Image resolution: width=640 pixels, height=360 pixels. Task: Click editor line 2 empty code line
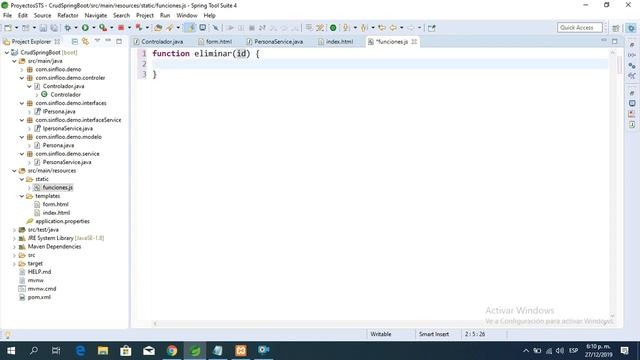click(380, 64)
